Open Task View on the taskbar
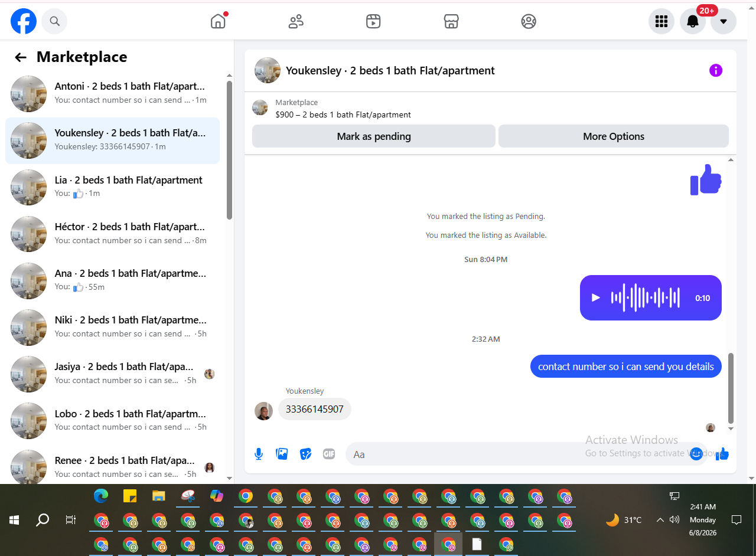The width and height of the screenshot is (756, 556). 71,520
